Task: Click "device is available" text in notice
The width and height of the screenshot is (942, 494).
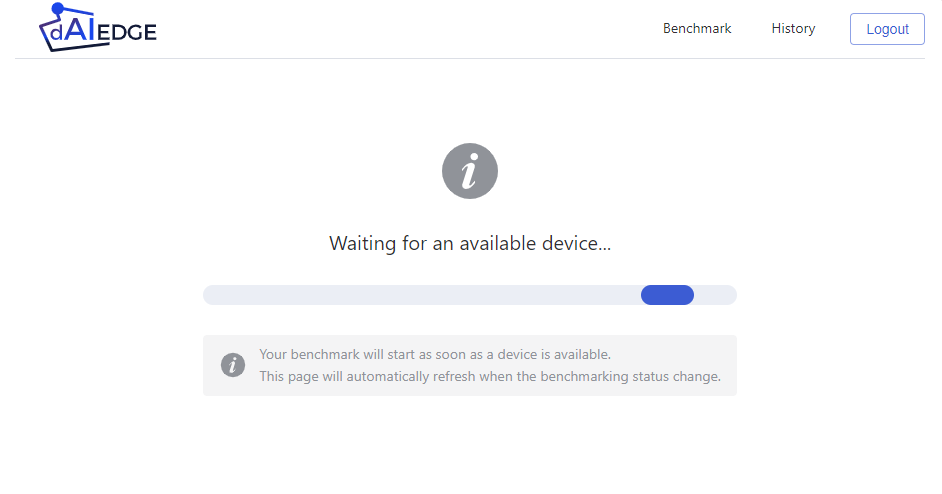Action: click(554, 355)
